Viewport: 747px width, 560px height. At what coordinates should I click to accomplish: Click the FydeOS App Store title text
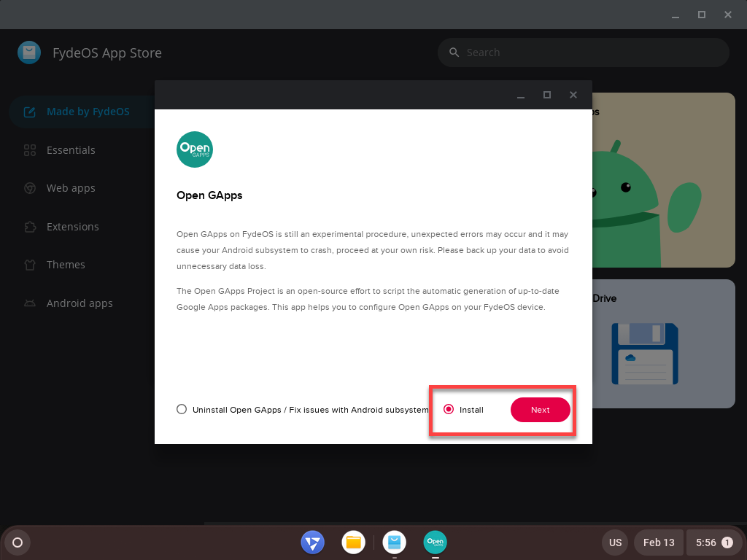pos(107,52)
